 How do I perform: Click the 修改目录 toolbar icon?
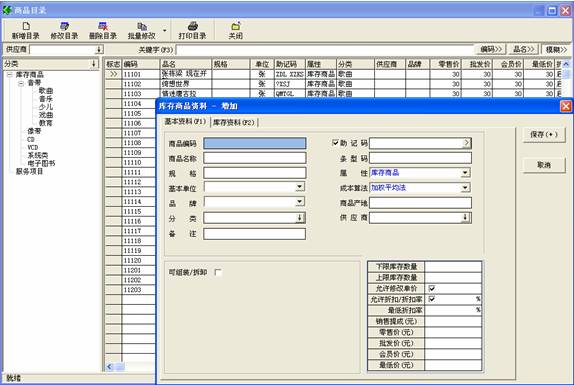click(x=64, y=26)
